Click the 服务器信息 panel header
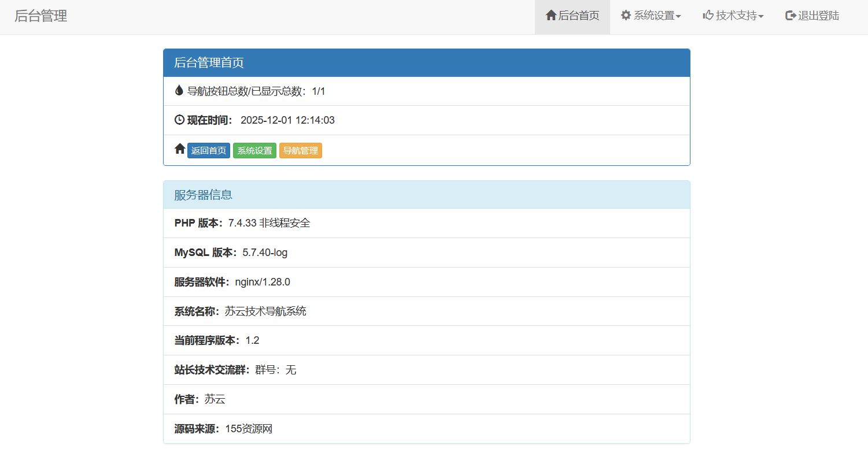The width and height of the screenshot is (868, 475). coord(202,195)
